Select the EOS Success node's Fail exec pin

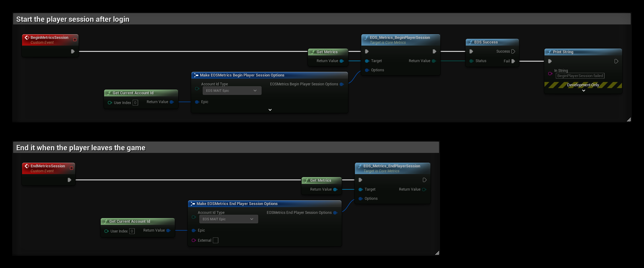513,61
